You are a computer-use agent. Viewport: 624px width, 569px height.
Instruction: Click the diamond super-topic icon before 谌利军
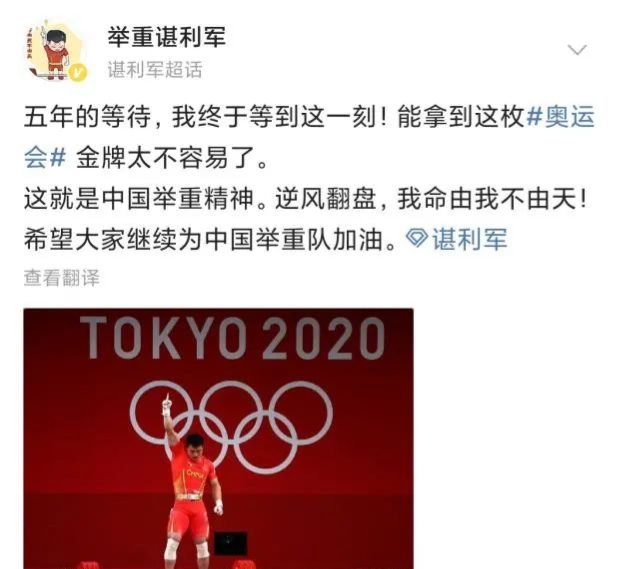[417, 238]
